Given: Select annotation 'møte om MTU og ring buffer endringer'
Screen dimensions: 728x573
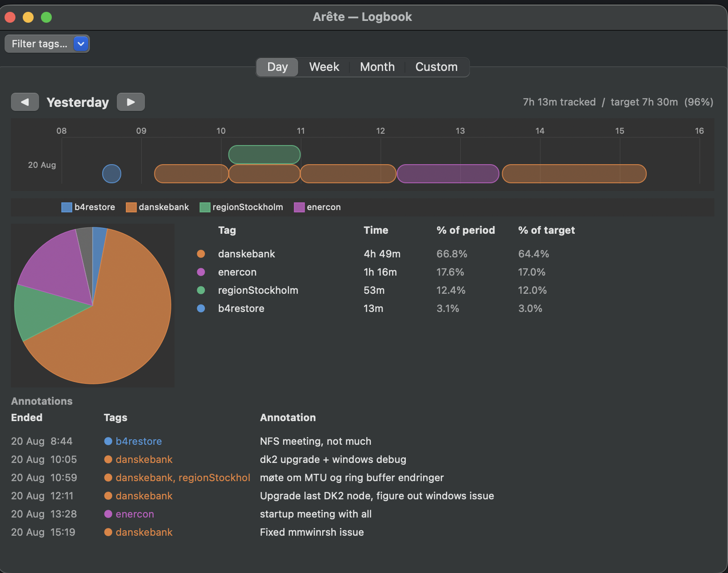Looking at the screenshot, I should pyautogui.click(x=352, y=477).
